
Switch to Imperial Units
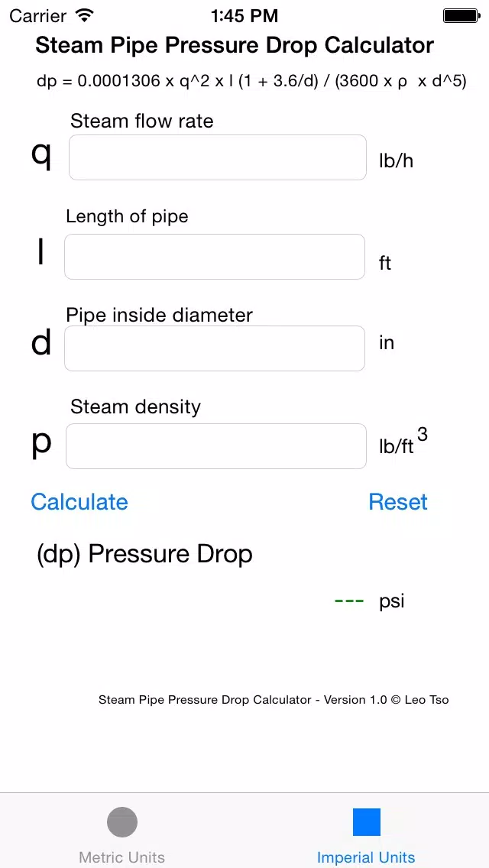(x=366, y=857)
